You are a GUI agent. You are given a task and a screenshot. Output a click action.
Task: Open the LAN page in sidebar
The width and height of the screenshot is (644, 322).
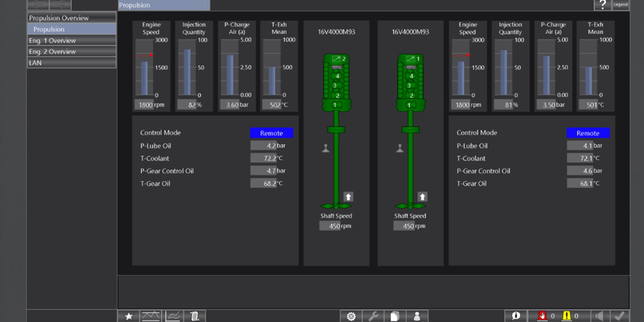click(71, 63)
